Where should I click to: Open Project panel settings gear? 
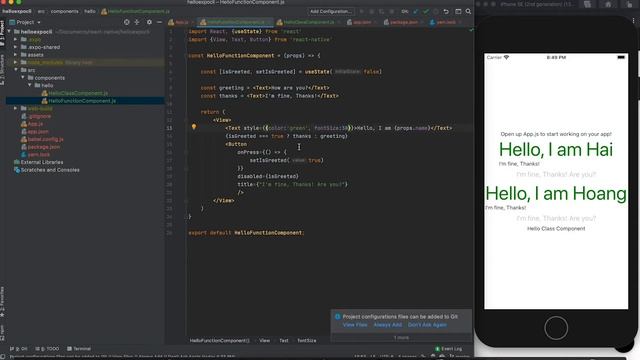[x=149, y=22]
